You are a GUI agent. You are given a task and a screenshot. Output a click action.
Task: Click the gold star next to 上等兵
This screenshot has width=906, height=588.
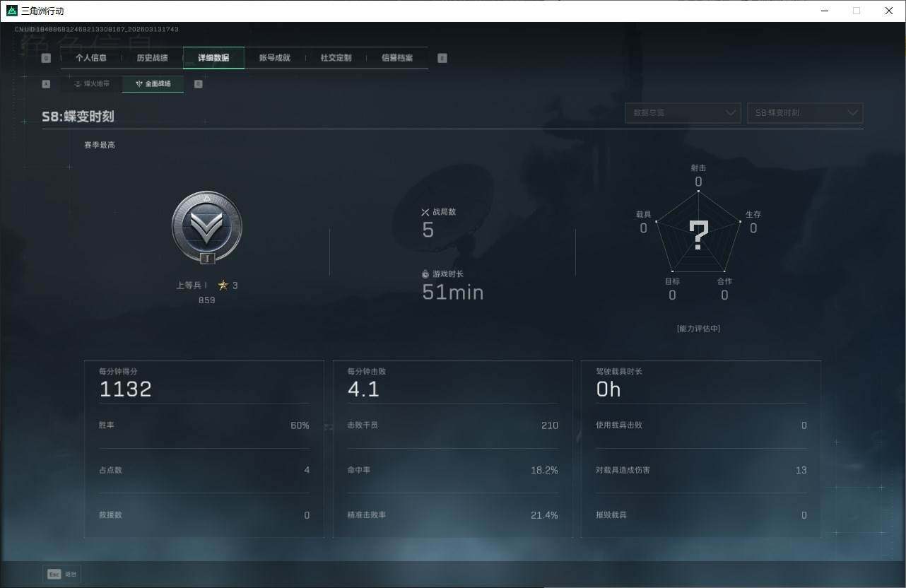click(223, 286)
